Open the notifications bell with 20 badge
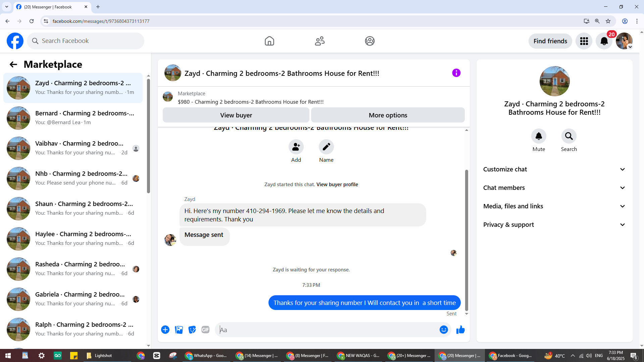644x362 pixels. click(604, 41)
